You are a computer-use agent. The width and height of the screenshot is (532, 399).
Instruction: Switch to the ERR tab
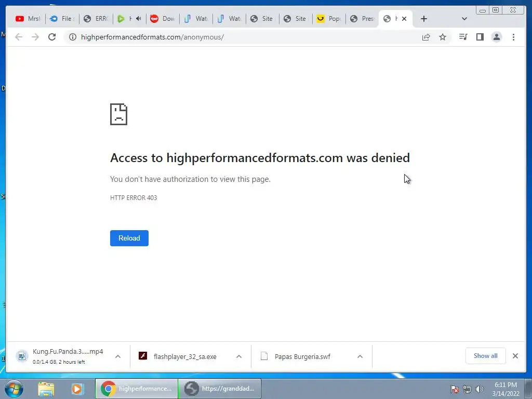tap(96, 19)
